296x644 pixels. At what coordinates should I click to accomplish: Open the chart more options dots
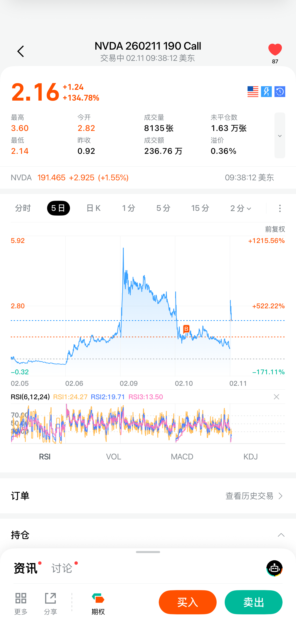tap(280, 208)
